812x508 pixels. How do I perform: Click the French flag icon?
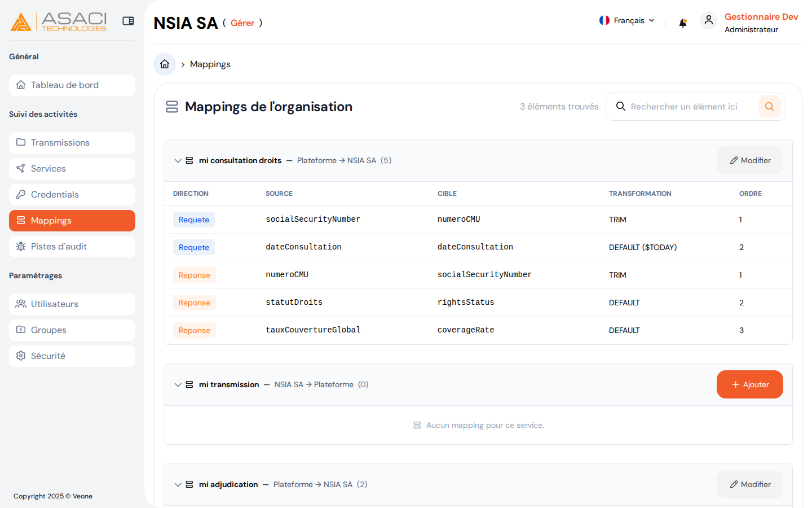click(x=604, y=20)
